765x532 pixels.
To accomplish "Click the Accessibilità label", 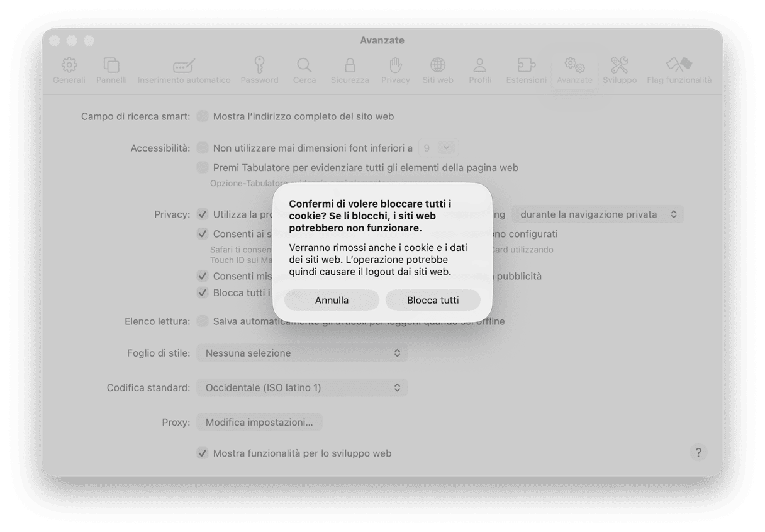I will (x=160, y=148).
